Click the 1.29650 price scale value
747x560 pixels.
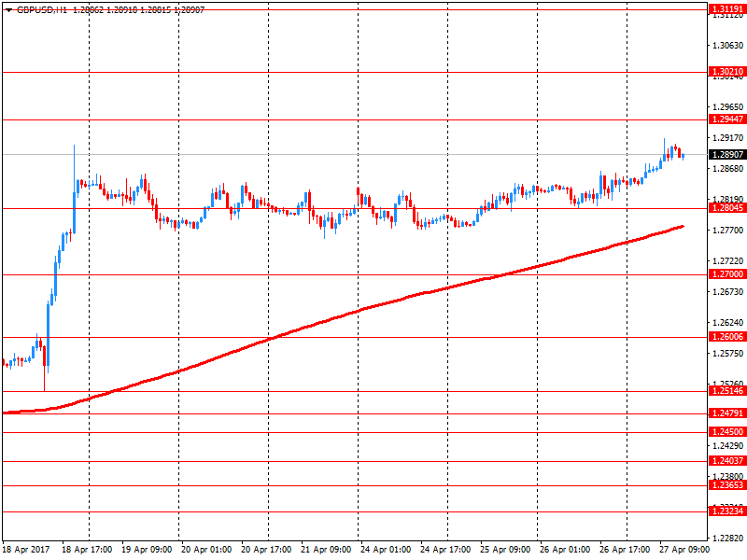(x=728, y=106)
